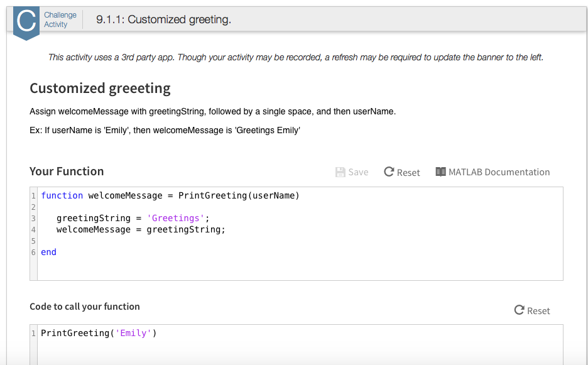Save the function with the Save button

pos(352,172)
